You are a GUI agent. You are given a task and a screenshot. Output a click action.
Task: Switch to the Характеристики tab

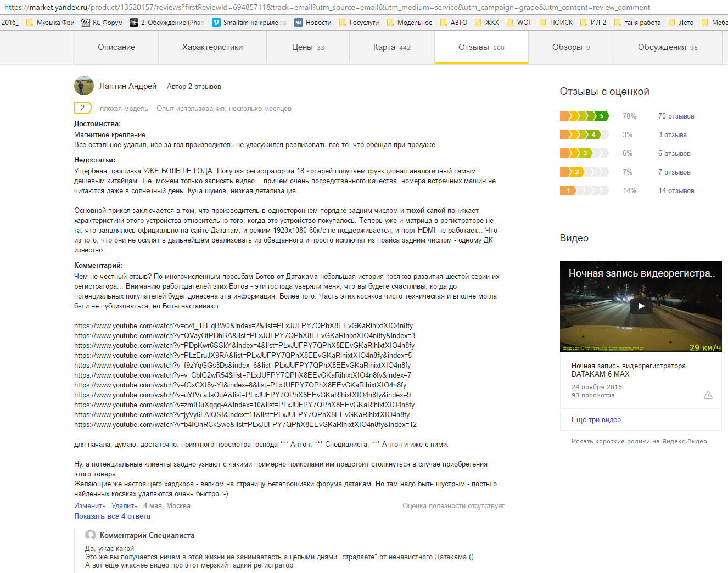pyautogui.click(x=212, y=47)
